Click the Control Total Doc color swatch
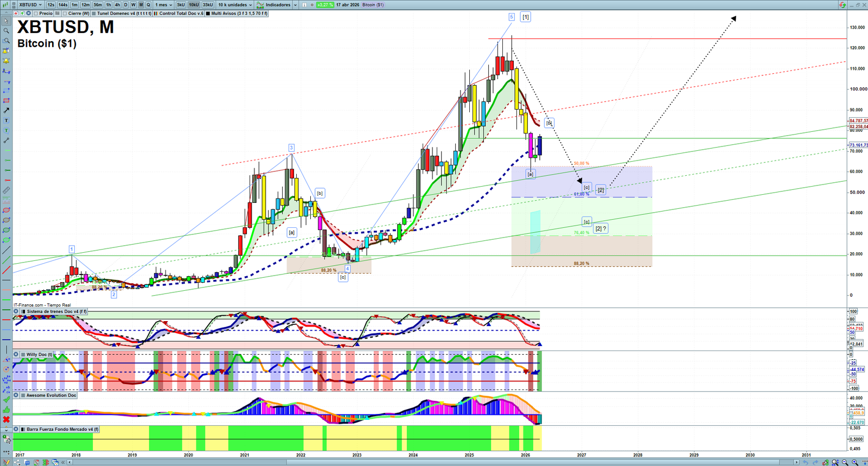Screen dimensions: 868x466 click(x=156, y=14)
